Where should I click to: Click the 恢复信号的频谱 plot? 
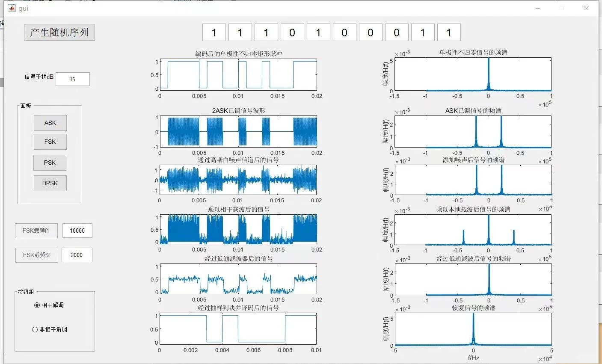pos(473,329)
